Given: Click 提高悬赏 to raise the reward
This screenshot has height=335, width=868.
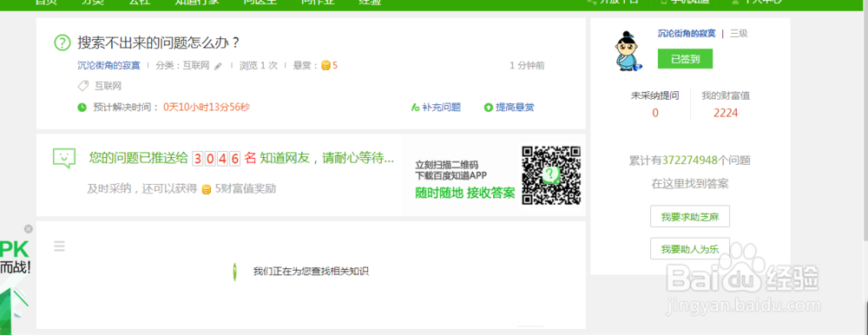Looking at the screenshot, I should (x=510, y=108).
